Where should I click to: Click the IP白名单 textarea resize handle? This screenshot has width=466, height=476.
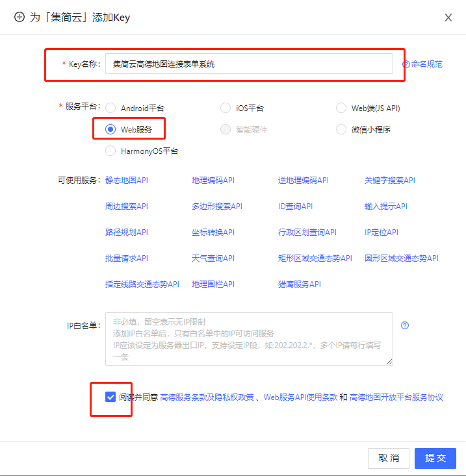pos(389,362)
